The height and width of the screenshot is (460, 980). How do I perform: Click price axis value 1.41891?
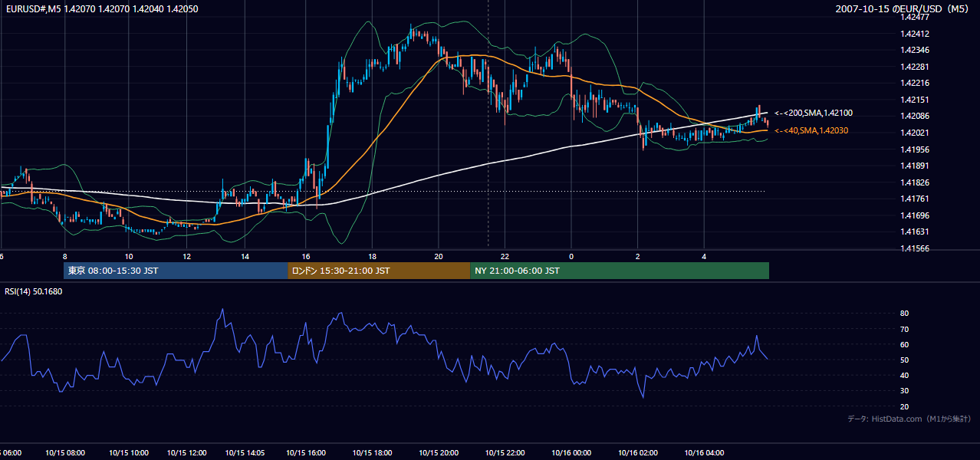[916, 166]
